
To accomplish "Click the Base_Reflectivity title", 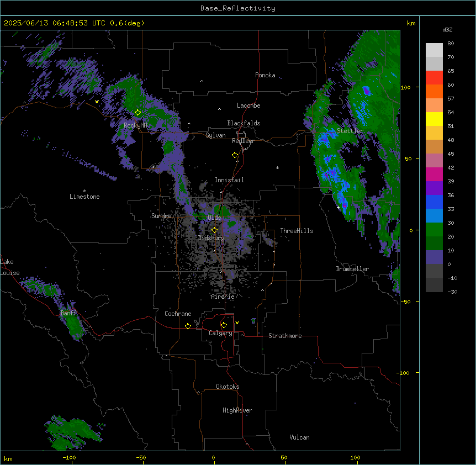I will (238, 8).
